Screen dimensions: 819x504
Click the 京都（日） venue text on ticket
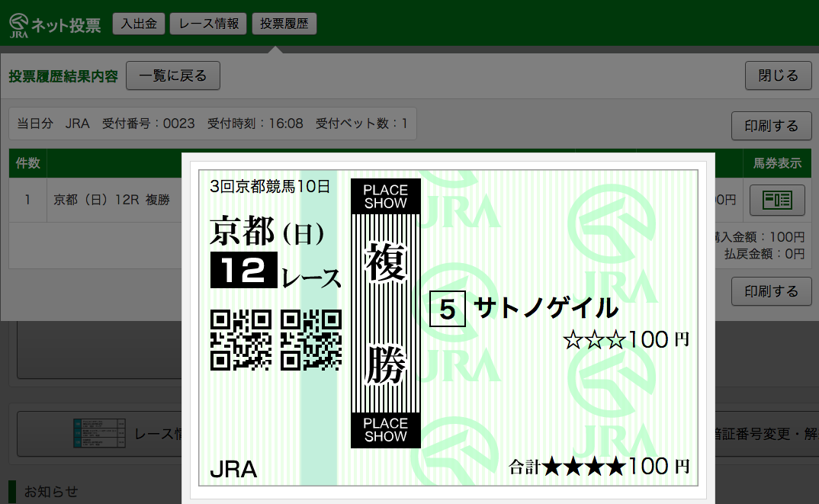click(267, 231)
